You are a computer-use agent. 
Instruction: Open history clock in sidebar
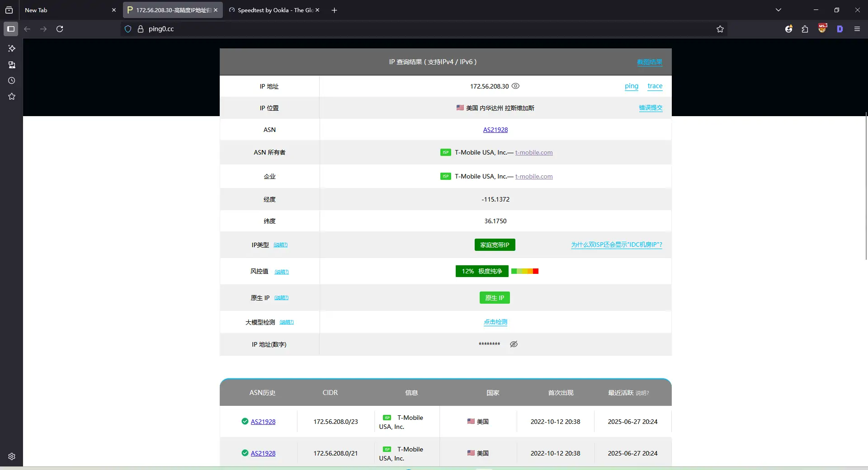tap(12, 80)
